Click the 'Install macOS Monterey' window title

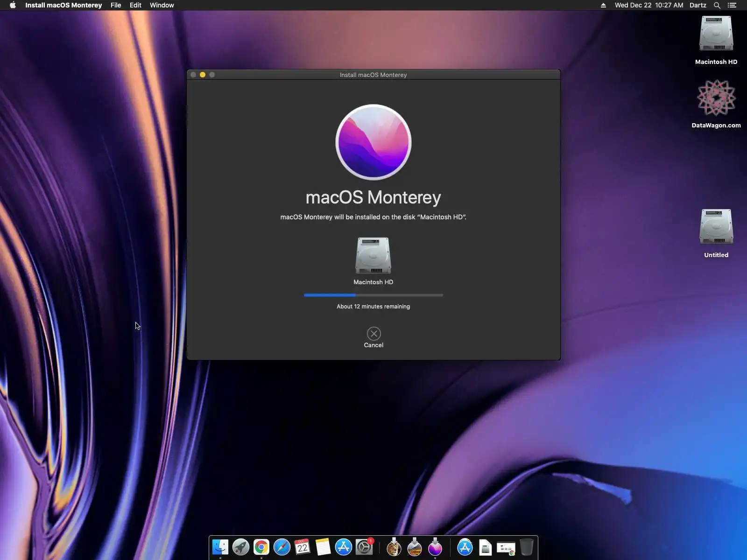pos(373,75)
